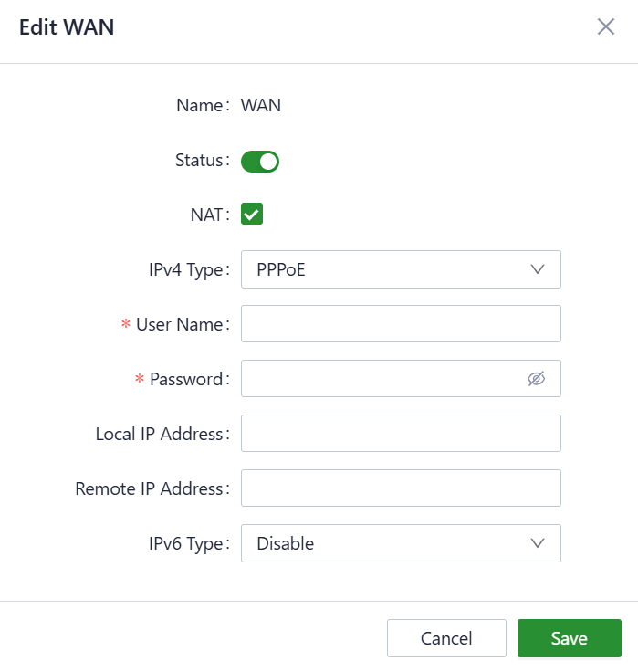Click the "Edit WAN" dialog title
Viewport: 638px width, 672px height.
pos(67,27)
